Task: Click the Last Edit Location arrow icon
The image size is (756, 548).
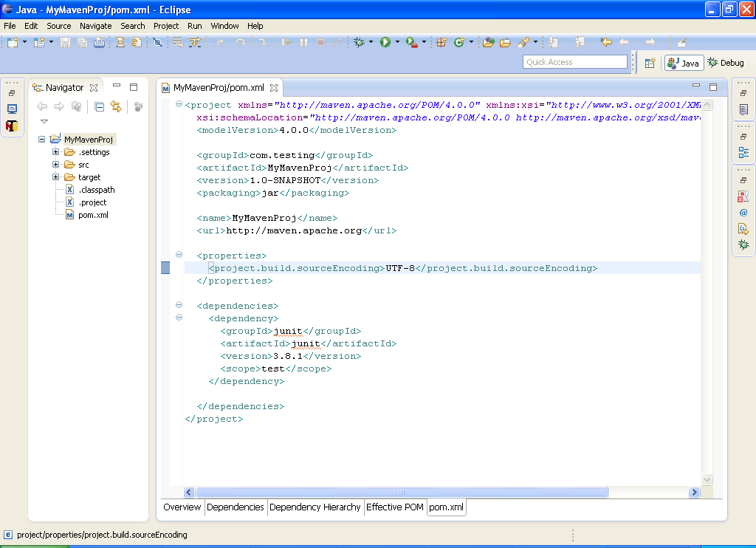Action: pyautogui.click(x=606, y=42)
